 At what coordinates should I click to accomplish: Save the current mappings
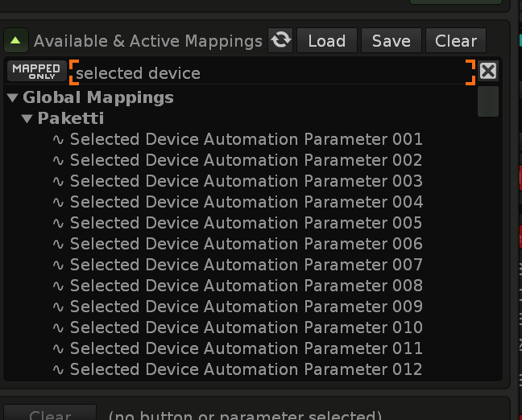click(391, 40)
